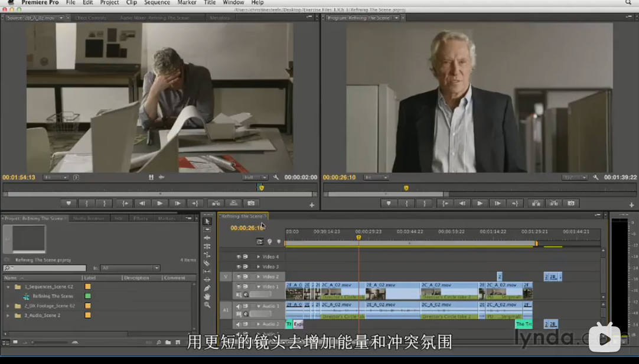Hide the Video 1 track output
Screen dimensions: 639x364
pos(239,287)
